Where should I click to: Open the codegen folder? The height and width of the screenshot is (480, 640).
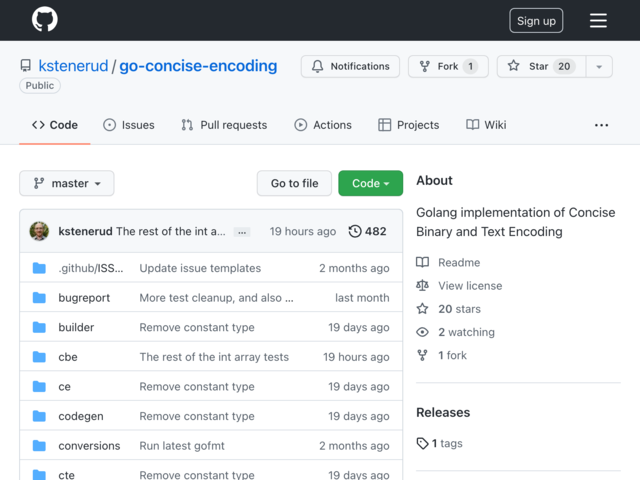click(81, 416)
